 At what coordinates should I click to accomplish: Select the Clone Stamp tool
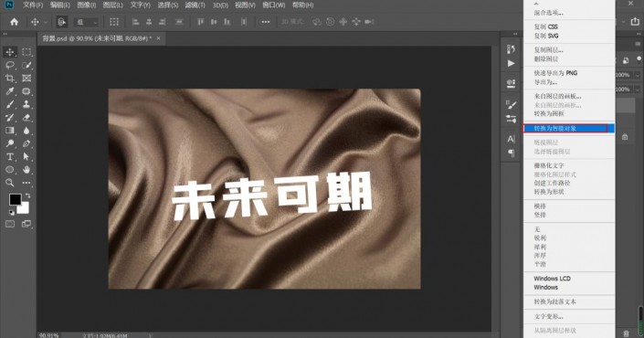(26, 104)
